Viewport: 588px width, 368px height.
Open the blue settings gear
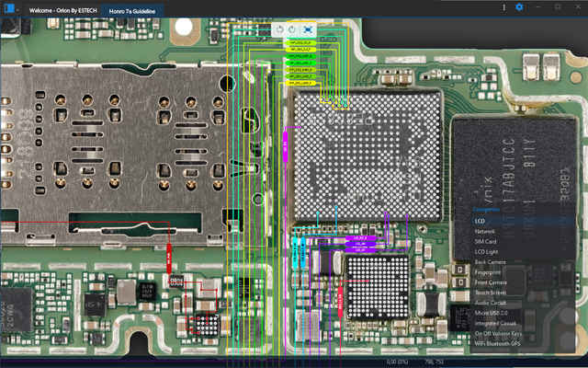click(x=519, y=7)
